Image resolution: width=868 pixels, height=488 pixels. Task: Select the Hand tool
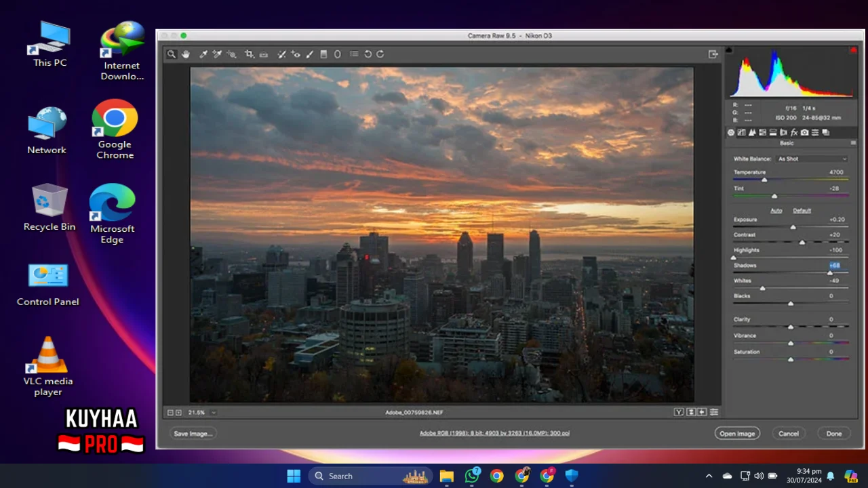(185, 54)
